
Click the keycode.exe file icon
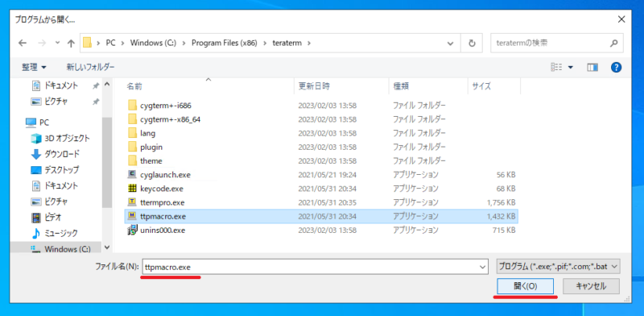(132, 188)
